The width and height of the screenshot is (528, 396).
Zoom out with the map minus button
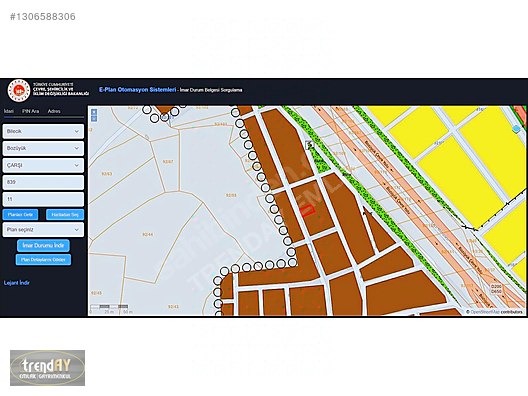(x=94, y=118)
